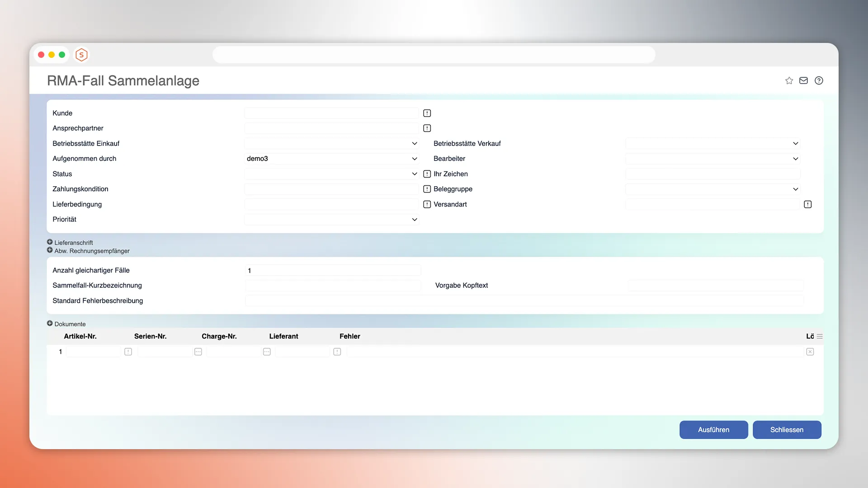Open the Aufgenommen durch dropdown showing demo3
This screenshot has width=868, height=488.
pyautogui.click(x=331, y=159)
